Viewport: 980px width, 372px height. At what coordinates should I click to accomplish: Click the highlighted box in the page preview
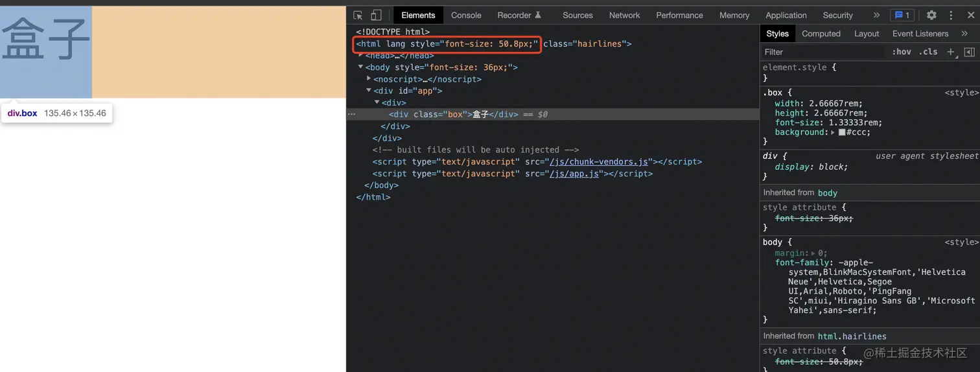[x=46, y=52]
